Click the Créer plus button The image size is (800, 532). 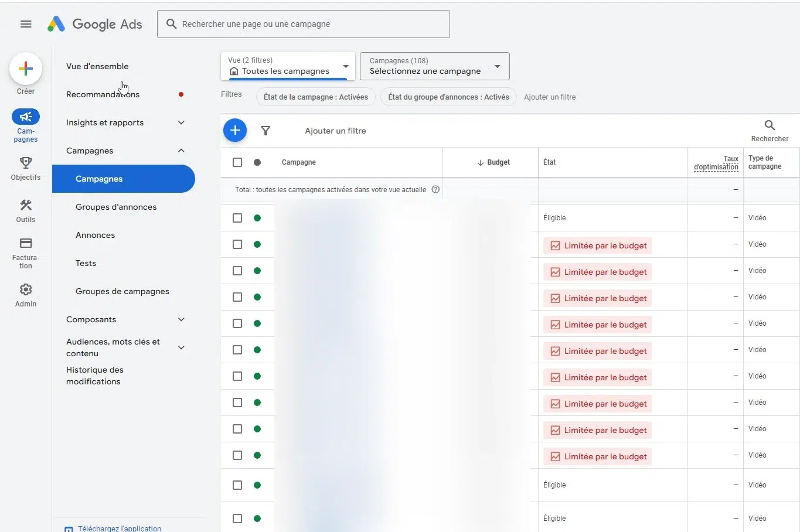26,69
